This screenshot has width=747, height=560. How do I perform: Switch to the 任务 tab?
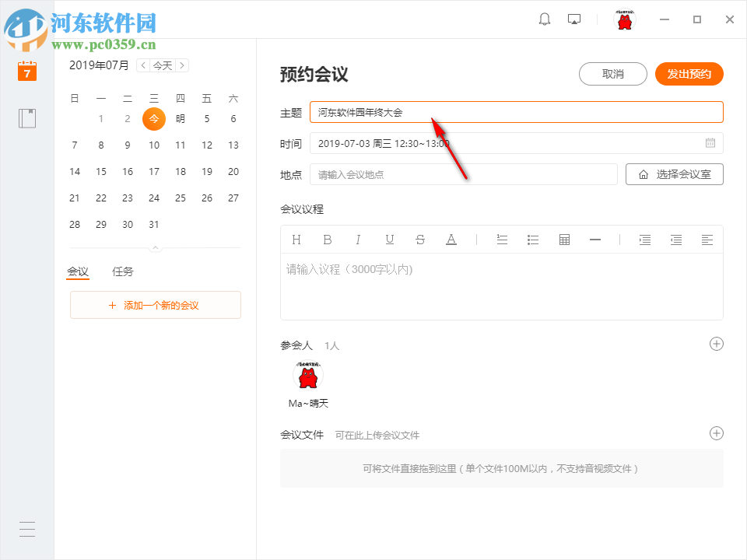point(121,271)
